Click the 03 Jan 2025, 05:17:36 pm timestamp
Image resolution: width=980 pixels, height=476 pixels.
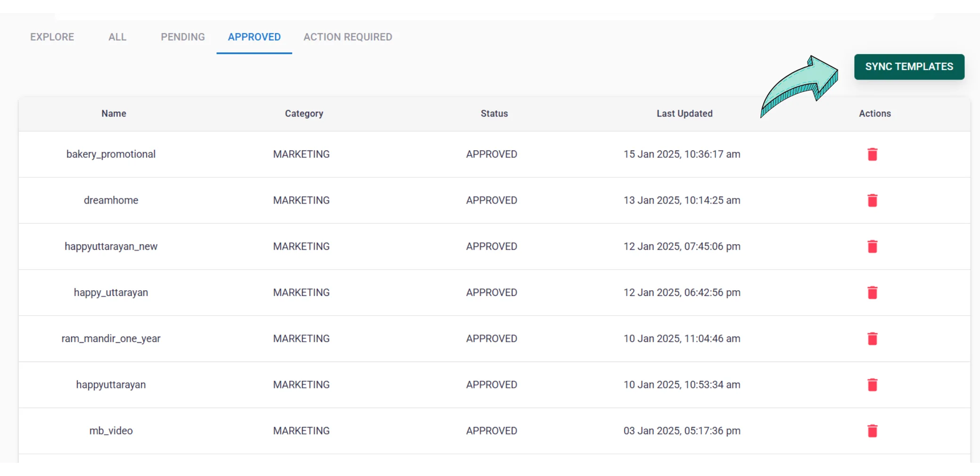tap(682, 431)
